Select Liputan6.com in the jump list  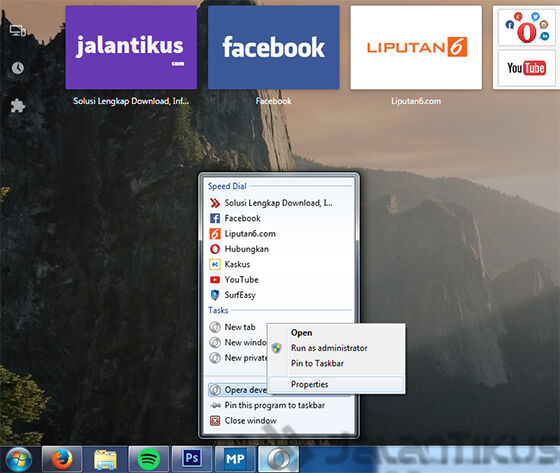[278, 234]
